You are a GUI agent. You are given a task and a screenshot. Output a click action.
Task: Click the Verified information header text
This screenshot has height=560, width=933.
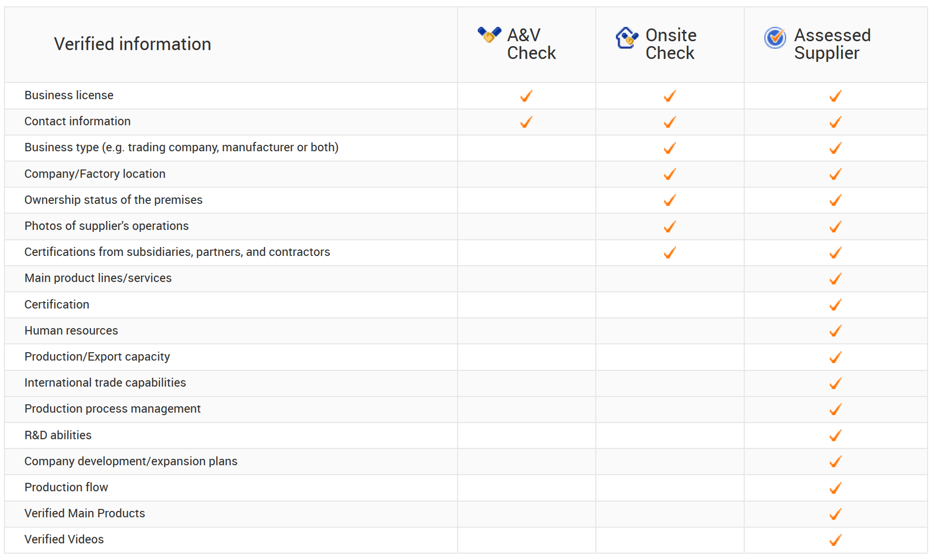tap(133, 44)
